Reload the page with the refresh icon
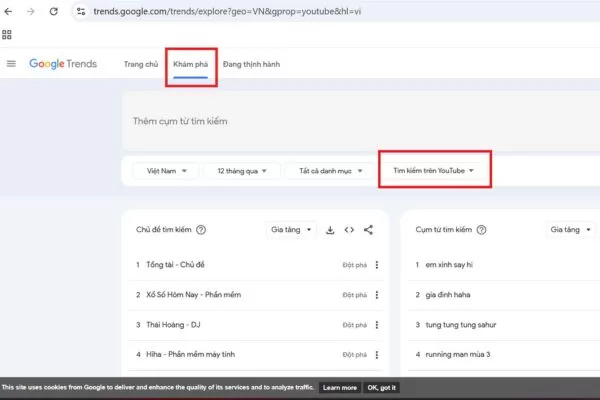This screenshot has height=400, width=600. coord(54,11)
